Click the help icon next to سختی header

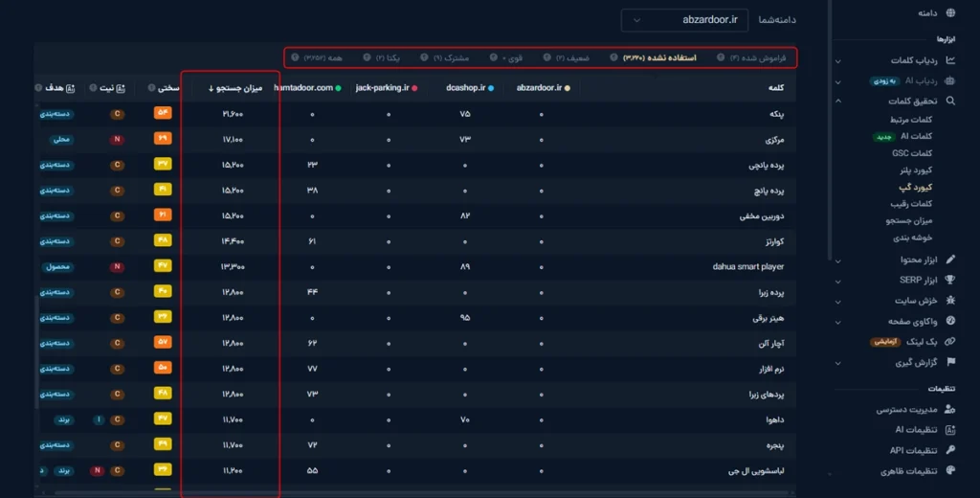click(151, 88)
